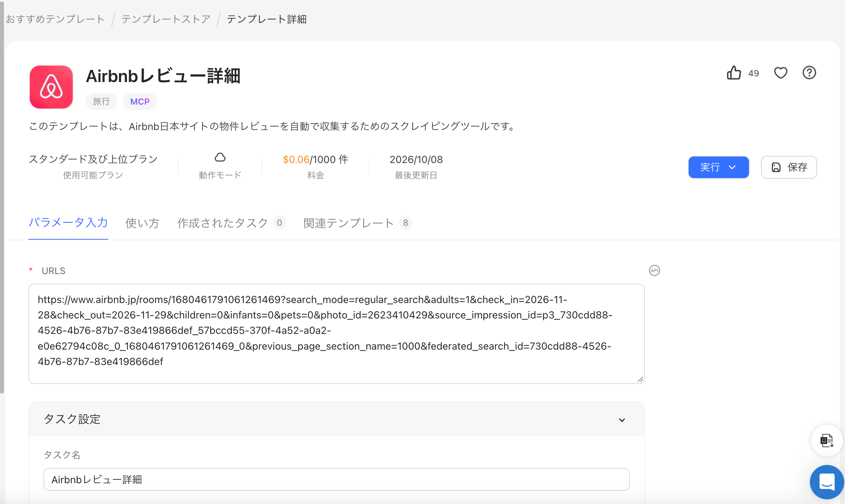This screenshot has height=504, width=845.
Task: Open the 実行 run dropdown
Action: pyautogui.click(x=718, y=167)
